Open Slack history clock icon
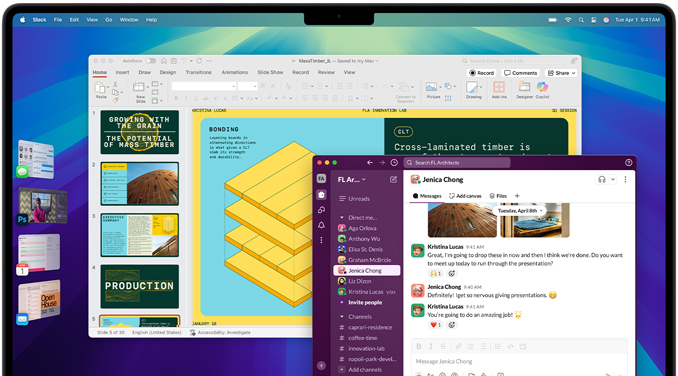Image resolution: width=678 pixels, height=376 pixels. tap(394, 163)
